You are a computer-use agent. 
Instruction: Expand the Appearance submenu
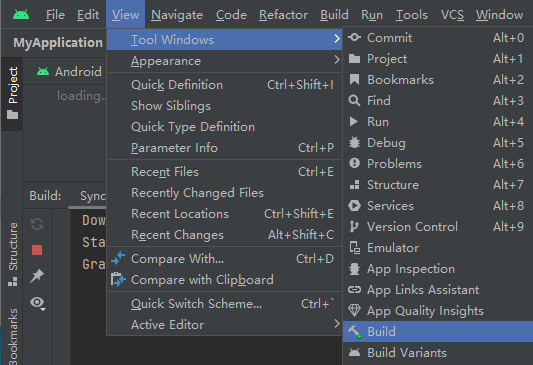click(224, 61)
